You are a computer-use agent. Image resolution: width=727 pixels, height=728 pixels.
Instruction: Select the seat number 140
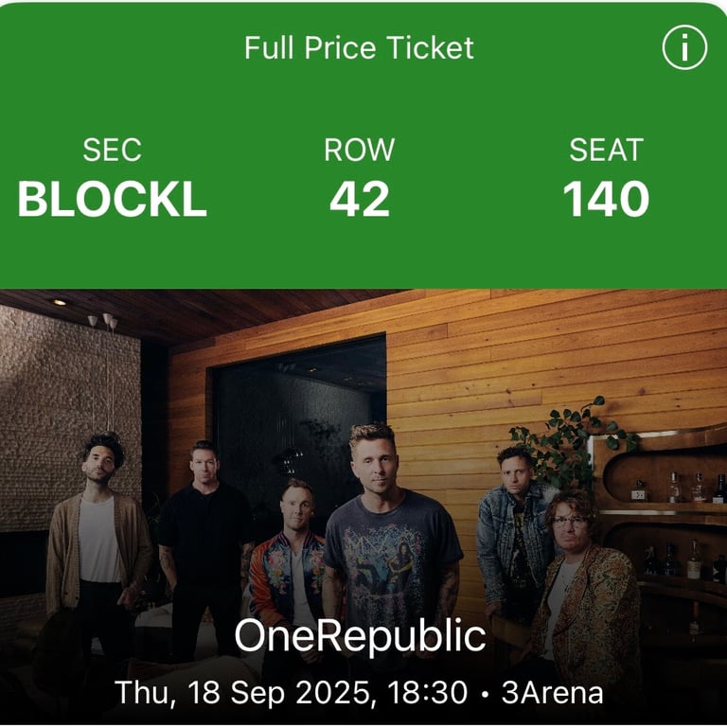click(x=606, y=199)
